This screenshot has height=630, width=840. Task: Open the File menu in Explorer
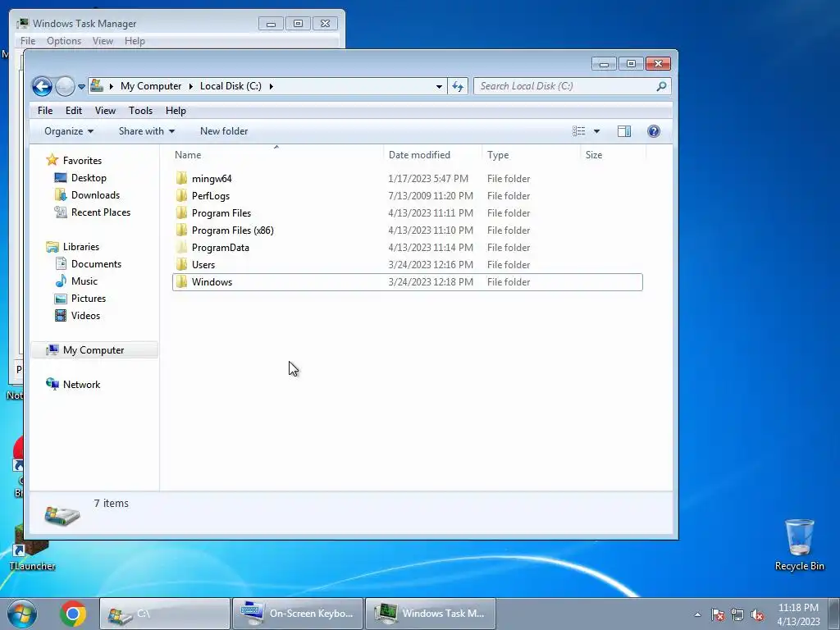pos(45,111)
